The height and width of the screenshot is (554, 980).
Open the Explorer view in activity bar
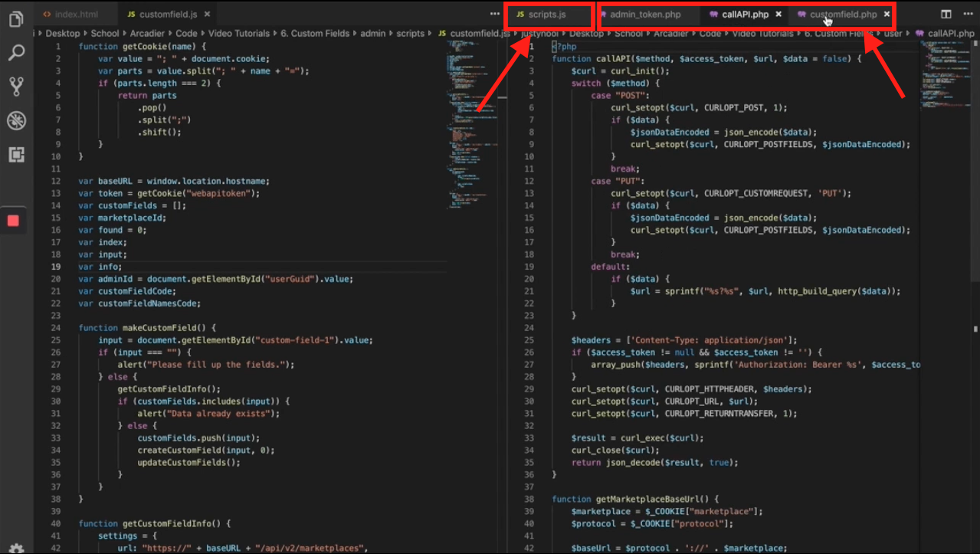point(16,19)
